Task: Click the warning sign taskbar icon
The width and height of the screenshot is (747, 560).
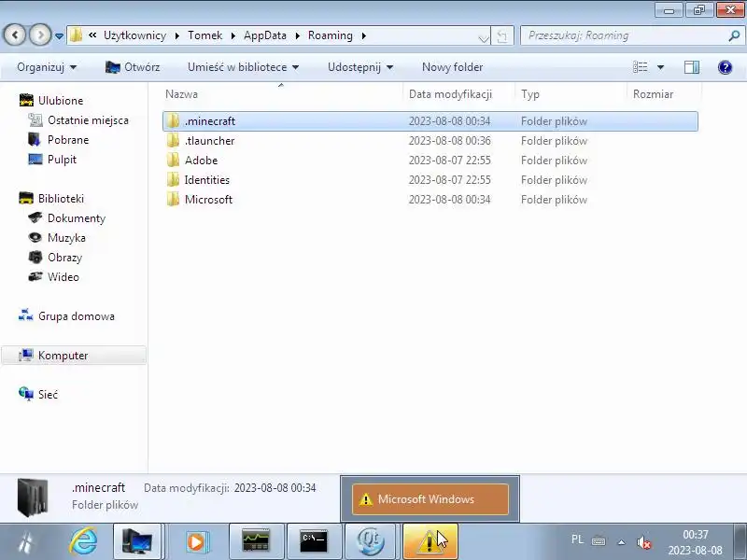Action: (x=430, y=542)
